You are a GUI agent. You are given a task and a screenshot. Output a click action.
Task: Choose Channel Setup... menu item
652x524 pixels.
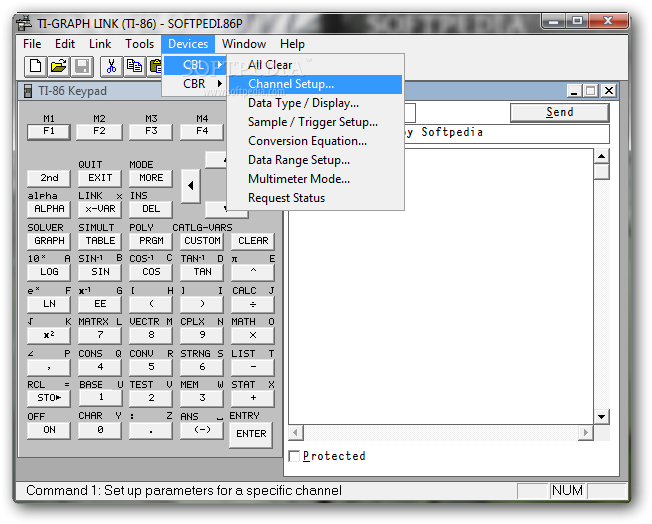[x=316, y=84]
